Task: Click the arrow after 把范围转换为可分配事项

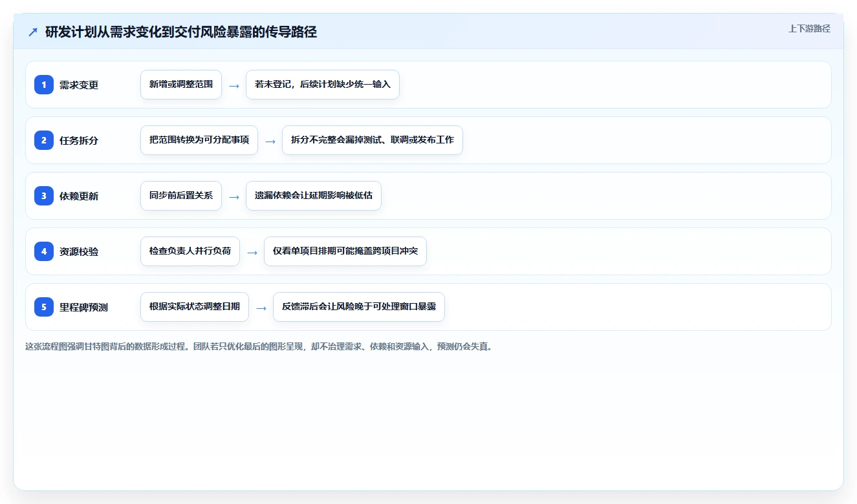Action: [270, 141]
